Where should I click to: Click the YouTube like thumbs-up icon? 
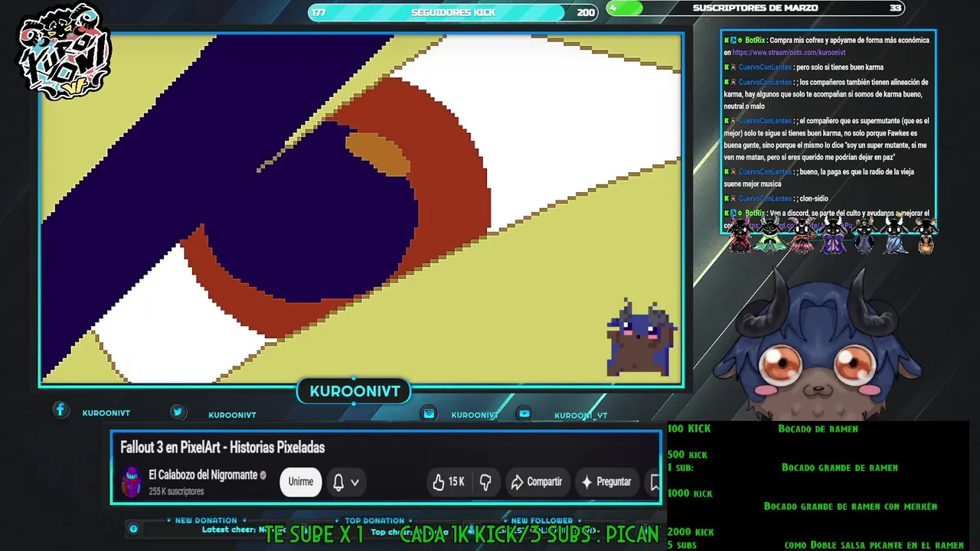click(439, 482)
